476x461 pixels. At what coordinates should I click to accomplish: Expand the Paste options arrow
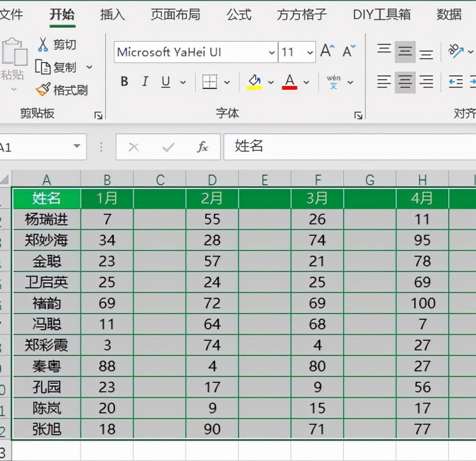14,89
